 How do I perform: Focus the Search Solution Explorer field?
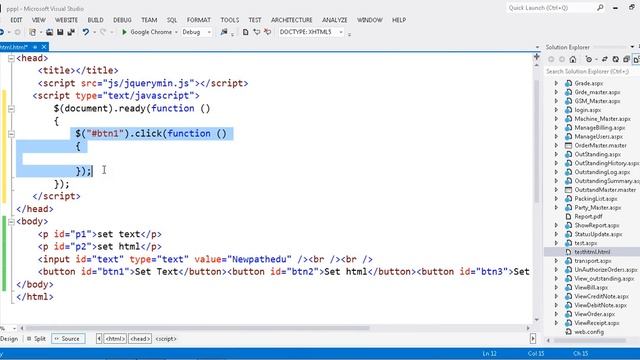coord(592,71)
